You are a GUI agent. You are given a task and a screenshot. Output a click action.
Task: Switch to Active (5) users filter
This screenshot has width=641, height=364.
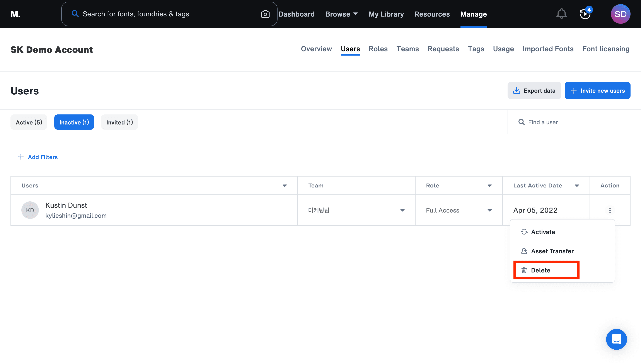(29, 122)
